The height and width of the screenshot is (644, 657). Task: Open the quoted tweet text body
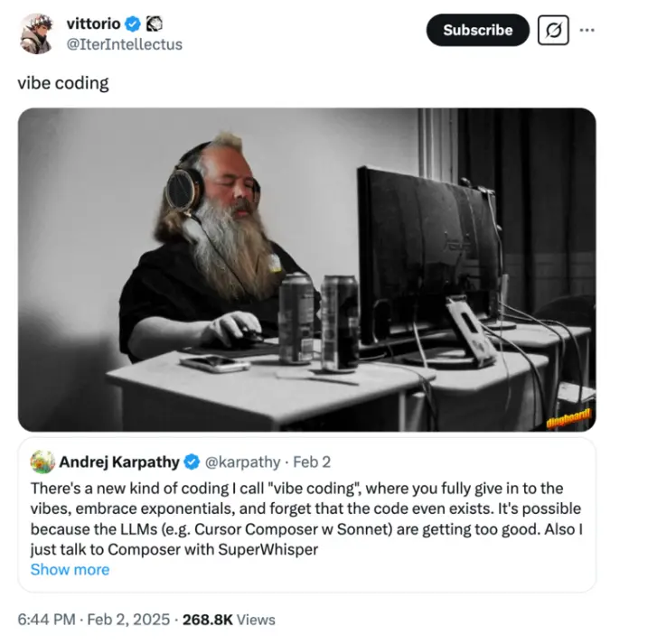(x=306, y=518)
